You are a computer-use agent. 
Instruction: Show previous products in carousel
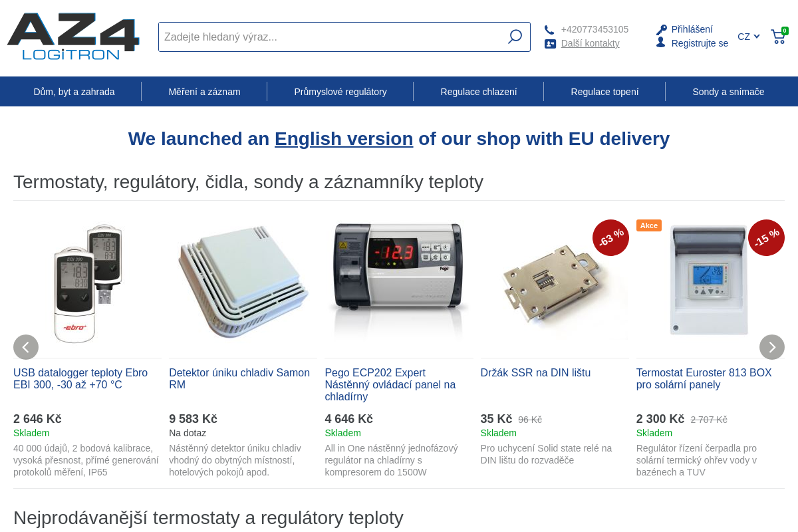tap(26, 347)
